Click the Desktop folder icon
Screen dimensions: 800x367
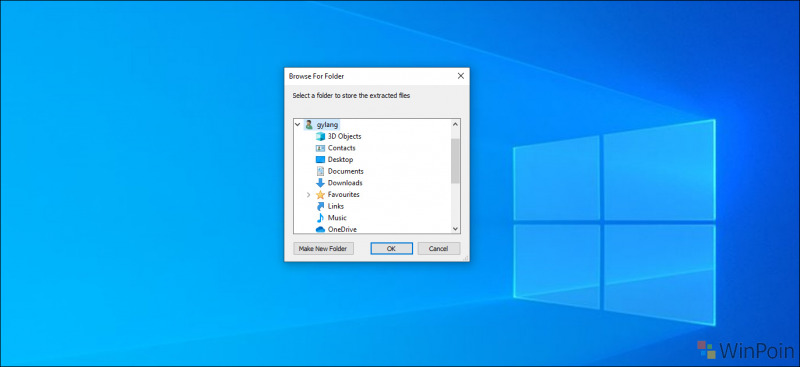320,160
